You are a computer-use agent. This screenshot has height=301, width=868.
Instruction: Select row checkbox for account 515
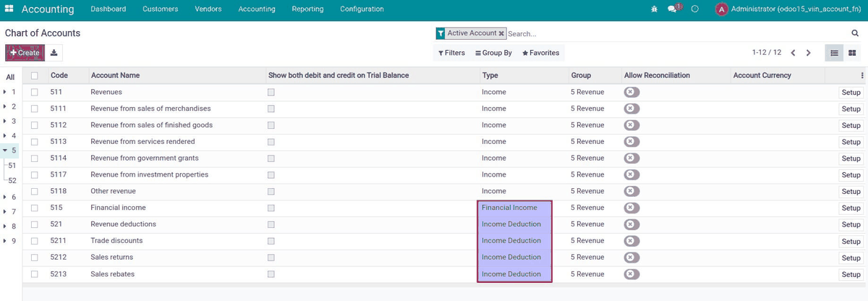[34, 208]
